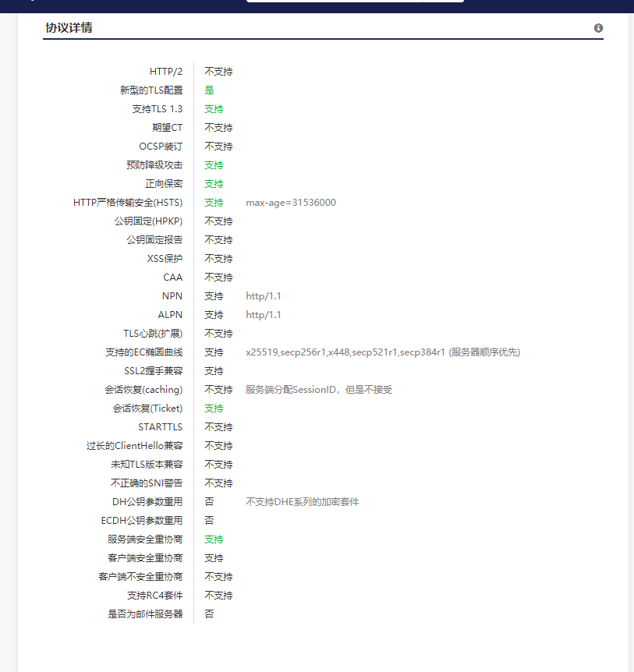Click green 支持 value for 服务端安全重协商
This screenshot has width=634, height=672.
click(x=214, y=539)
